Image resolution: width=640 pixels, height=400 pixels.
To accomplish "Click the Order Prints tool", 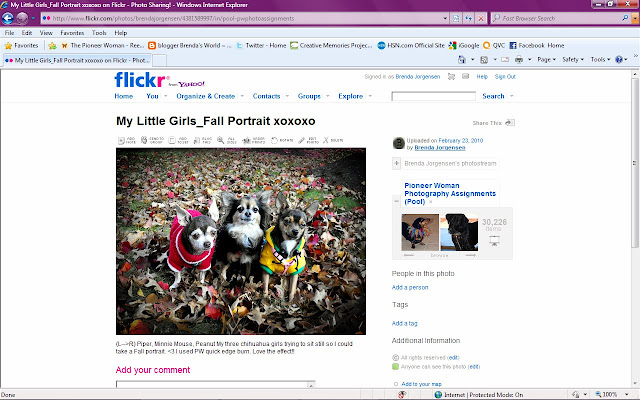I will click(254, 140).
